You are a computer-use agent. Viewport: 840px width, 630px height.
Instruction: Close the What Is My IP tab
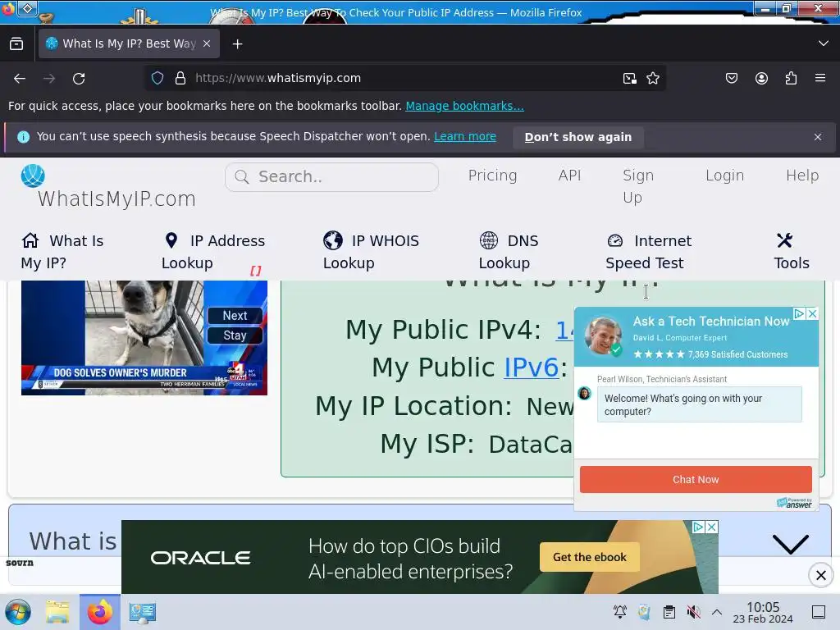[x=207, y=44]
